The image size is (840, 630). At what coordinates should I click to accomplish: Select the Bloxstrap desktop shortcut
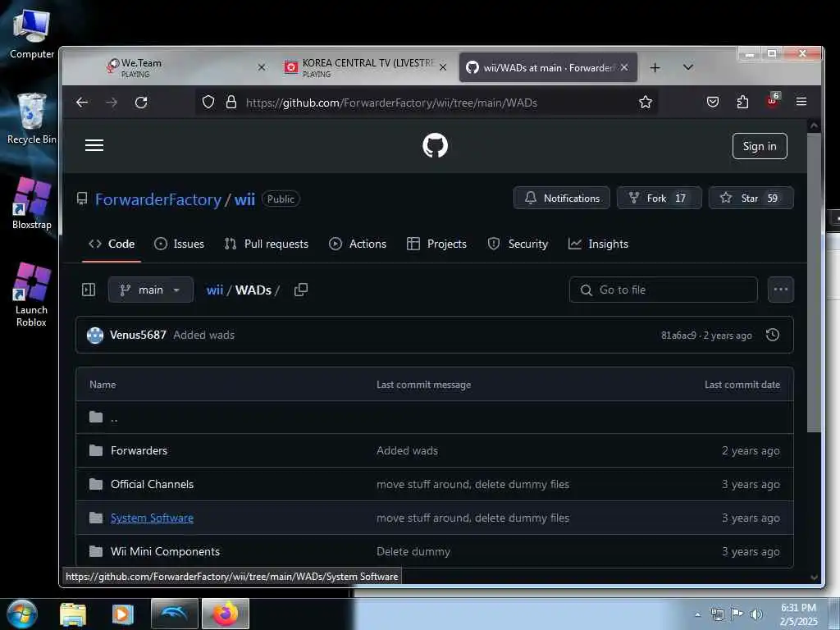[x=32, y=203]
